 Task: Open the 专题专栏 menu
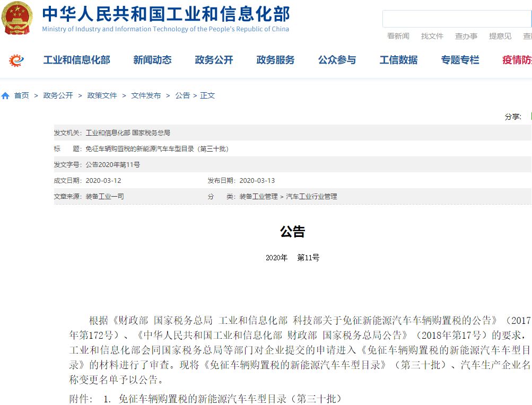pyautogui.click(x=460, y=60)
